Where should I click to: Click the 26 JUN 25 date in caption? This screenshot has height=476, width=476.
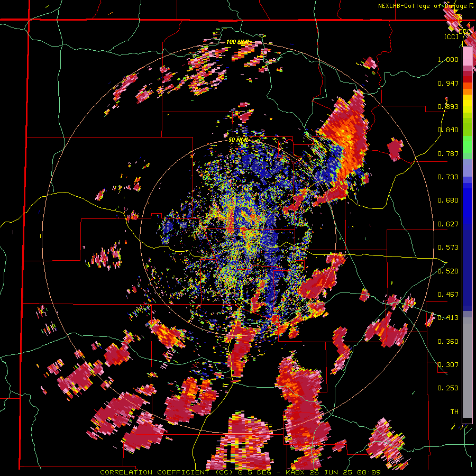click(x=331, y=472)
